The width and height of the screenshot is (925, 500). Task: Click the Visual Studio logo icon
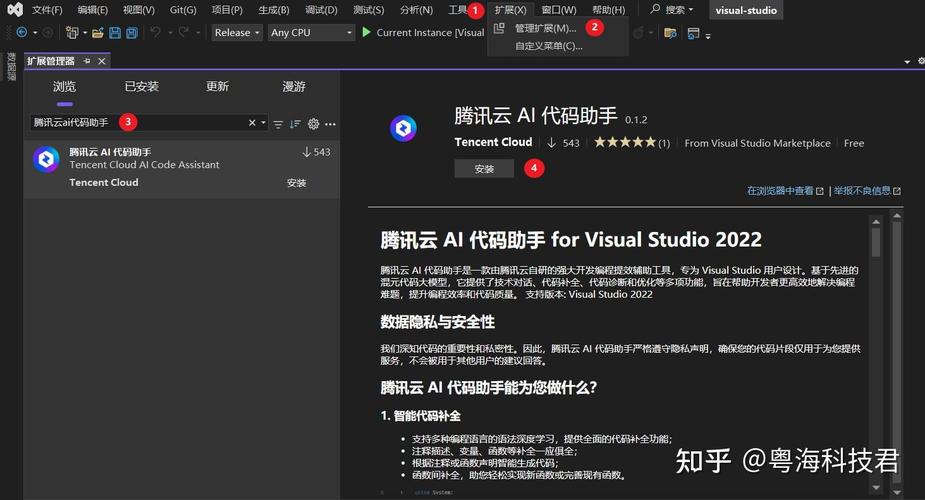pyautogui.click(x=15, y=9)
